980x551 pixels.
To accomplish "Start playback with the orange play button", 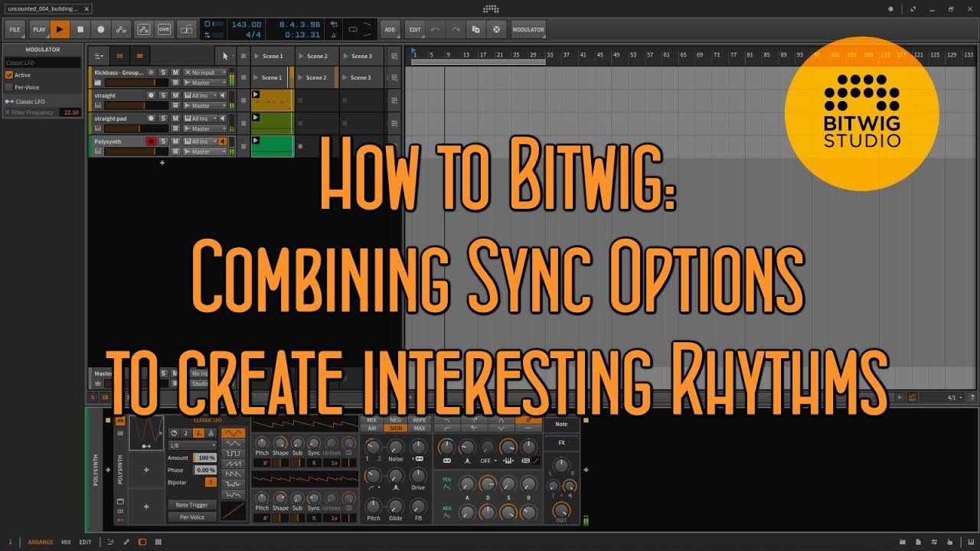I will (x=60, y=29).
